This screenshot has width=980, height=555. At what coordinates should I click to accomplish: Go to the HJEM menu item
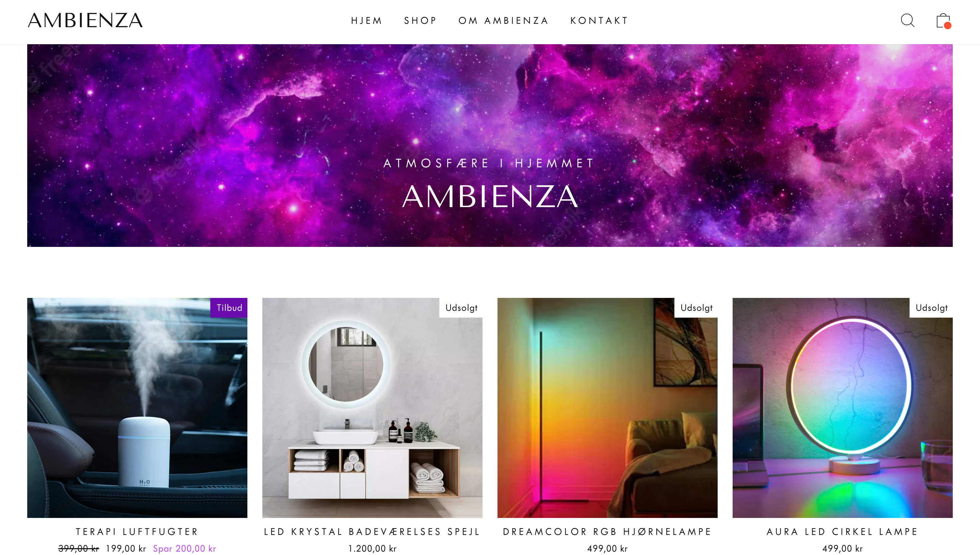point(366,21)
